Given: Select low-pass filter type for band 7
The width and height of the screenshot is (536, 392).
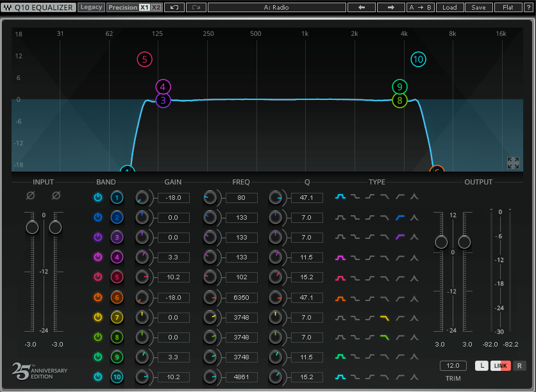Looking at the screenshot, I should point(385,318).
